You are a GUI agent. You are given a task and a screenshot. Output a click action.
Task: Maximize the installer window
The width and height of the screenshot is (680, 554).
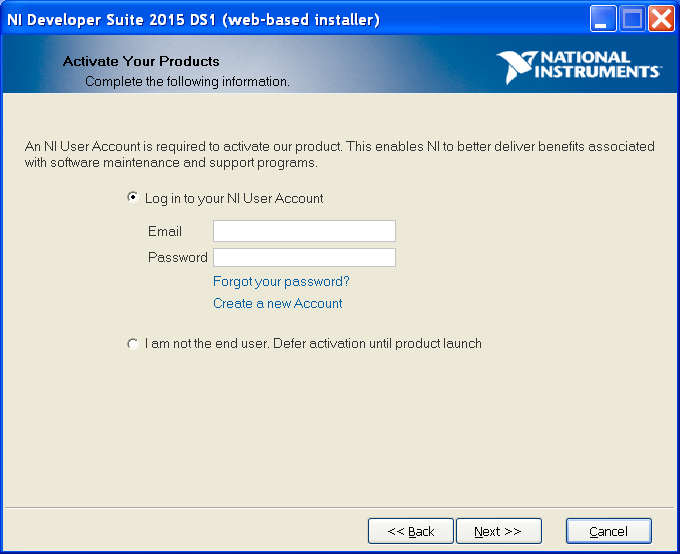pos(632,19)
